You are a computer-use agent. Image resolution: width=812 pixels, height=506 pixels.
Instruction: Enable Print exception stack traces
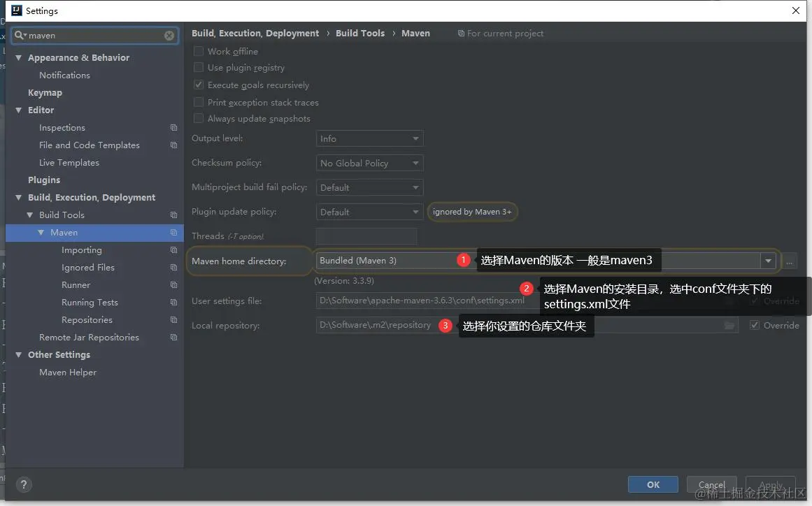coord(199,102)
